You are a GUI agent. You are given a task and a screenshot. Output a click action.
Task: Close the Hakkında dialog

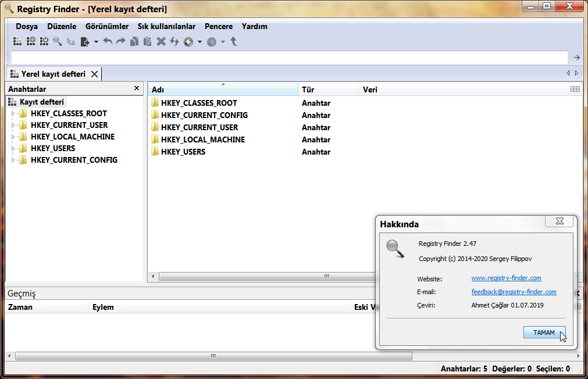click(559, 221)
